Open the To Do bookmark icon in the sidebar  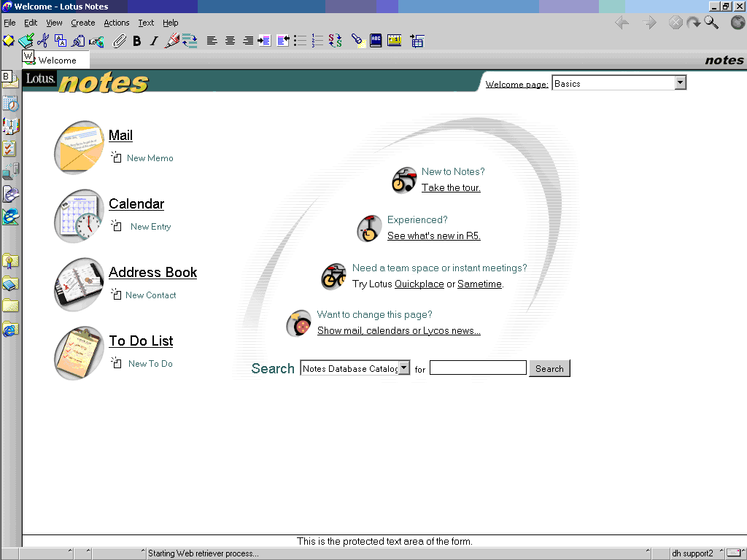[9, 148]
